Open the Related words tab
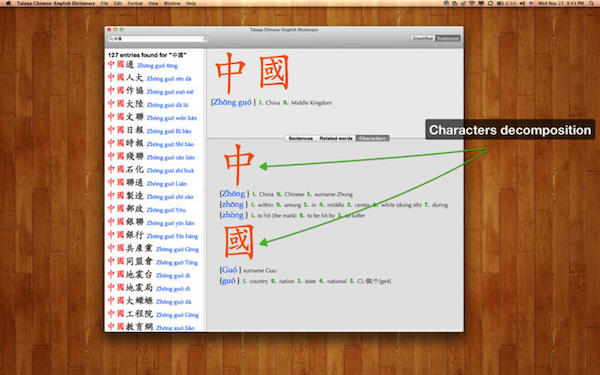This screenshot has width=600, height=375. point(336,138)
